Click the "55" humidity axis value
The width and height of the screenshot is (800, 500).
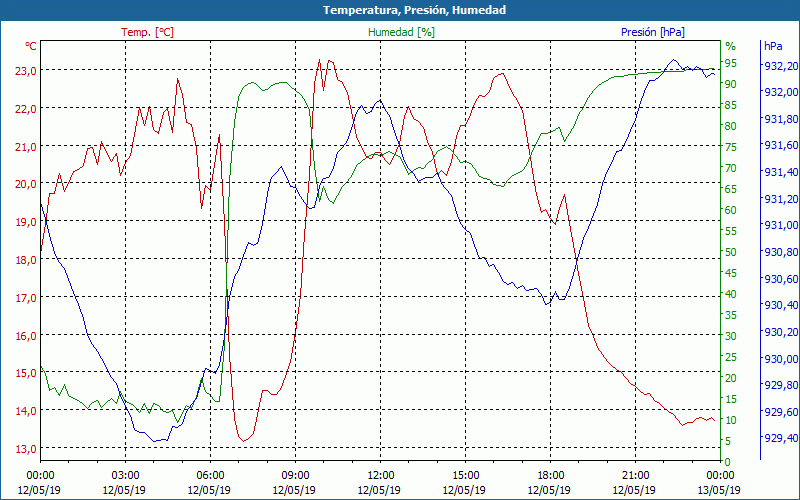tap(731, 231)
